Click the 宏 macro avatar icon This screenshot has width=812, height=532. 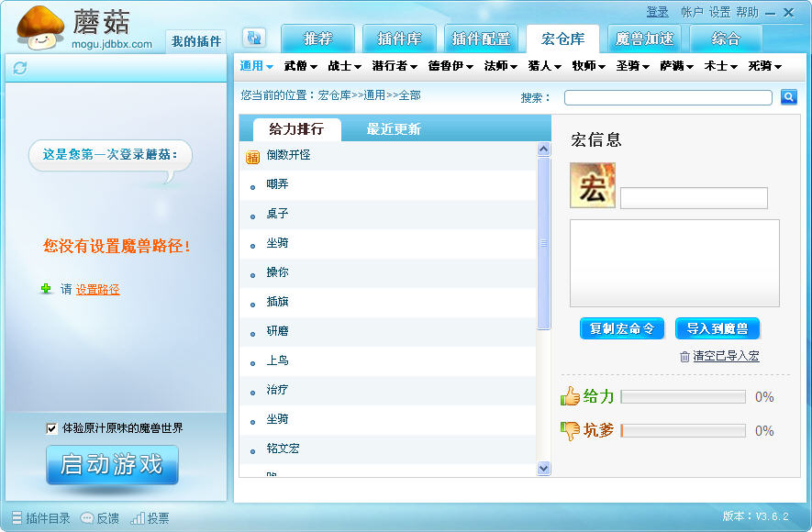click(x=593, y=186)
